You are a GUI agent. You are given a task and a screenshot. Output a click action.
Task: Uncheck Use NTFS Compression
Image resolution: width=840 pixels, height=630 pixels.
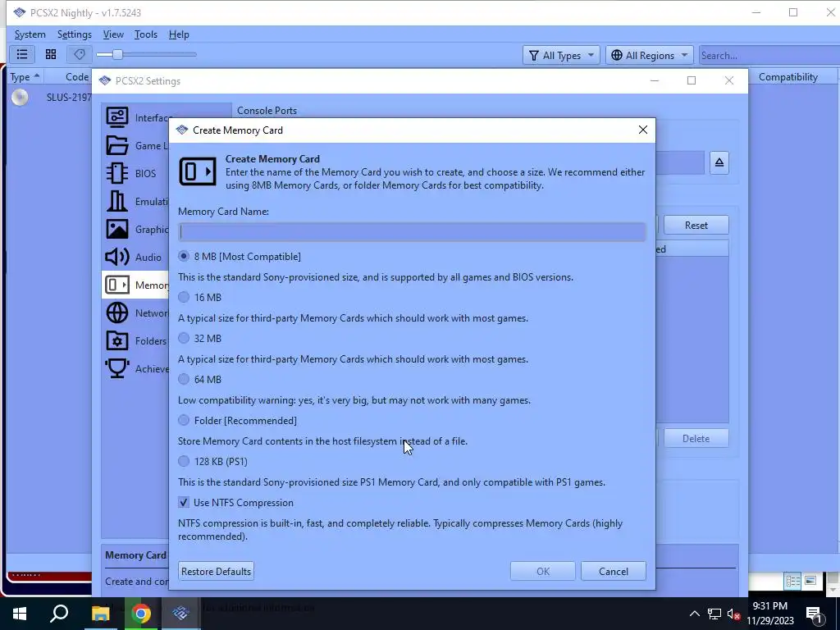point(184,503)
